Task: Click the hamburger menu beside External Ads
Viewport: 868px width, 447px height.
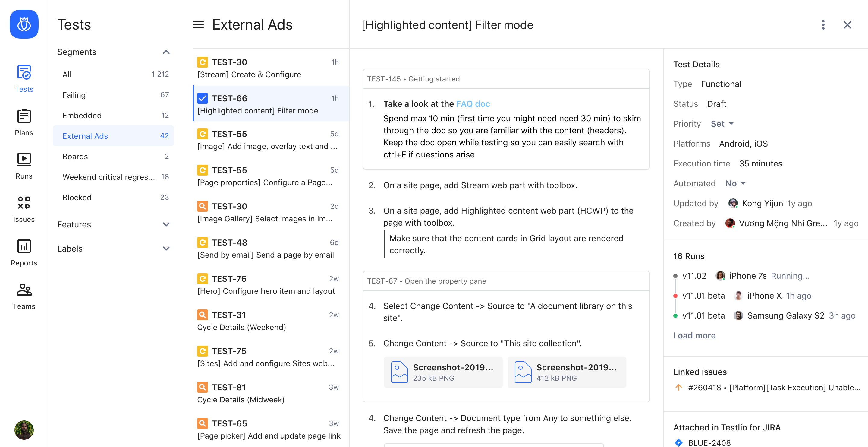Action: click(198, 25)
